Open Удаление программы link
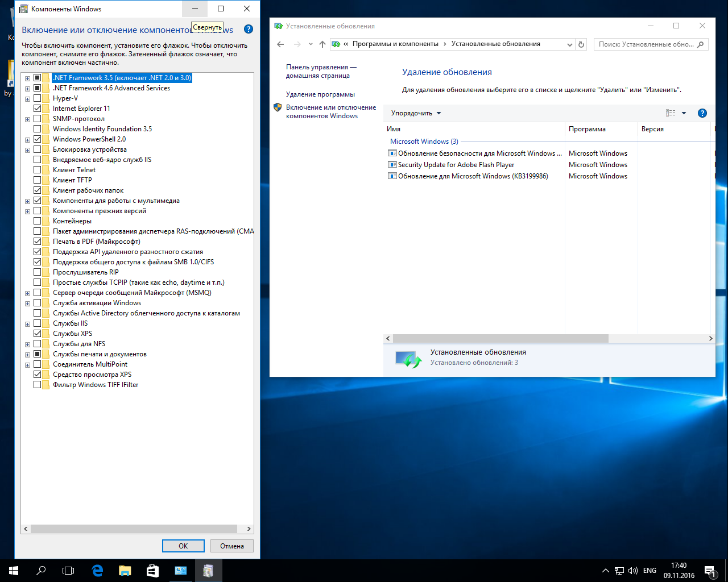Viewport: 728px width, 582px height. click(x=320, y=94)
